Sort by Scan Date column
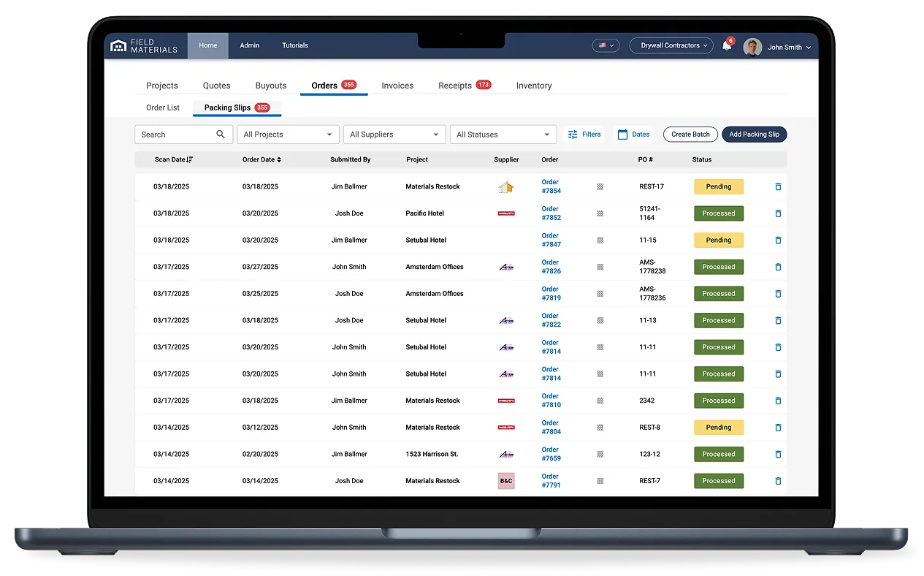Viewport: 924px width, 576px height. pyautogui.click(x=174, y=159)
